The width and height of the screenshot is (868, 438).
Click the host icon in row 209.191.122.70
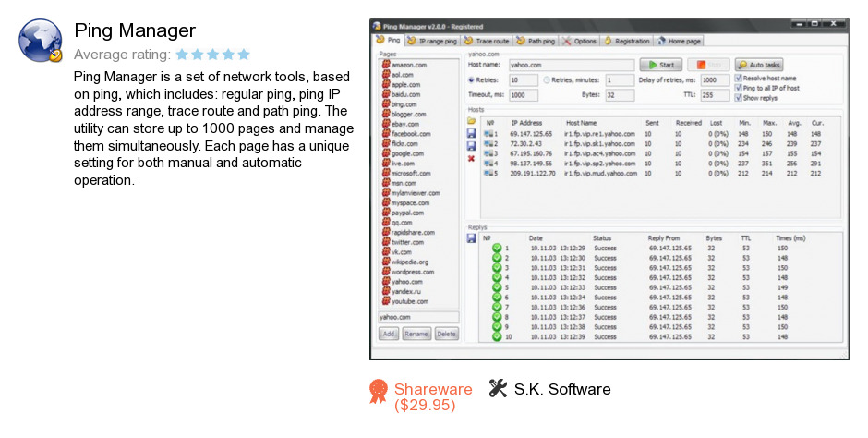(x=488, y=174)
